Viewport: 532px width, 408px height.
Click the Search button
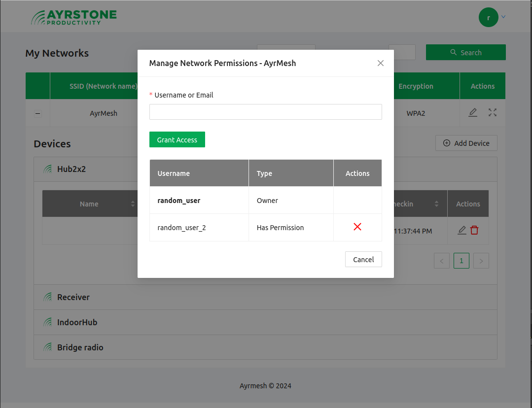click(465, 52)
